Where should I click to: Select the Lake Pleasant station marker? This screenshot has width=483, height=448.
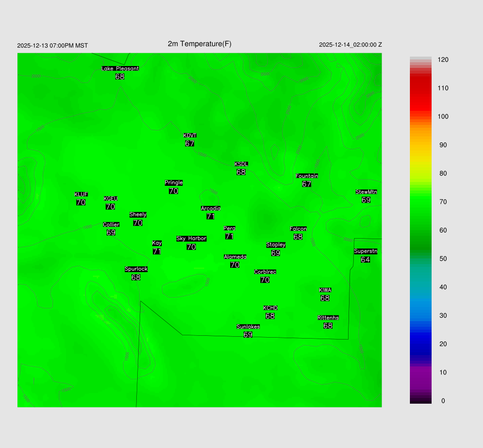[x=120, y=68]
